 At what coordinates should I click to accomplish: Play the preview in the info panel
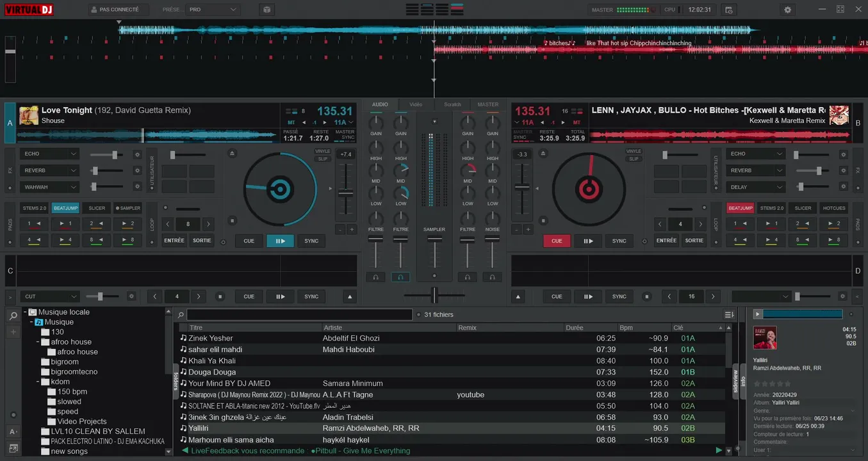(x=758, y=314)
